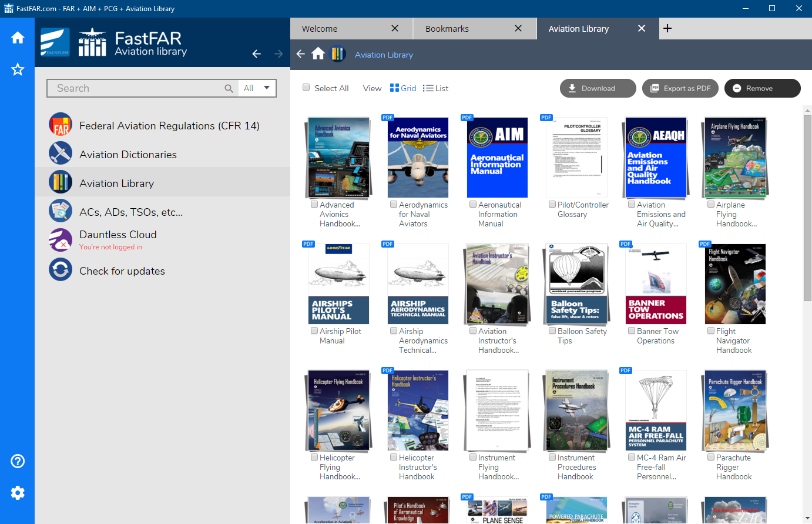Open Federal Aviation Regulations (CFR 14)

tap(162, 125)
